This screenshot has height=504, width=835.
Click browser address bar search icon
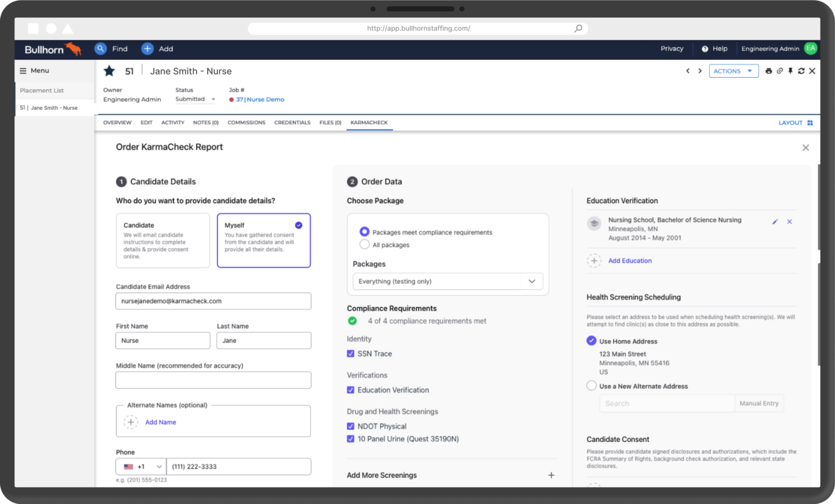pyautogui.click(x=578, y=28)
